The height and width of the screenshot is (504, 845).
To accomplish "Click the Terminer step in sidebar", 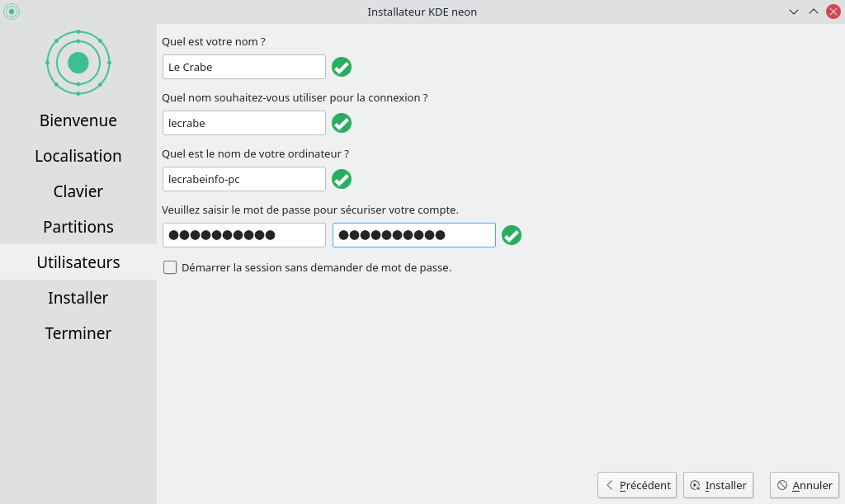I will click(x=78, y=333).
